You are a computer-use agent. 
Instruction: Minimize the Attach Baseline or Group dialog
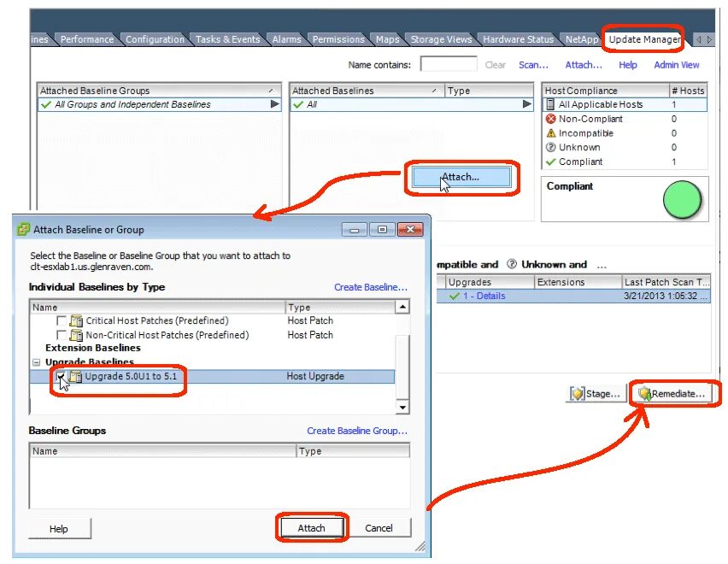pyautogui.click(x=355, y=229)
